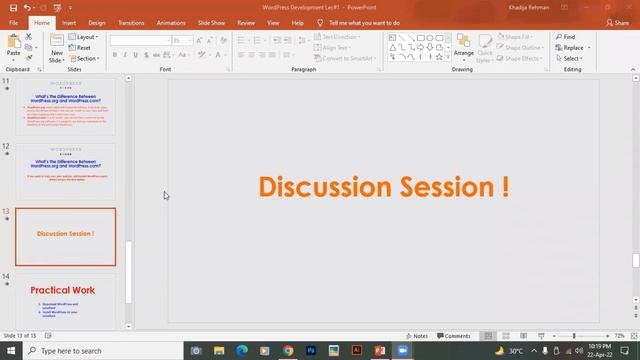Cut selection with the scissors icon
Image resolution: width=640 pixels, height=360 pixels.
(29, 37)
